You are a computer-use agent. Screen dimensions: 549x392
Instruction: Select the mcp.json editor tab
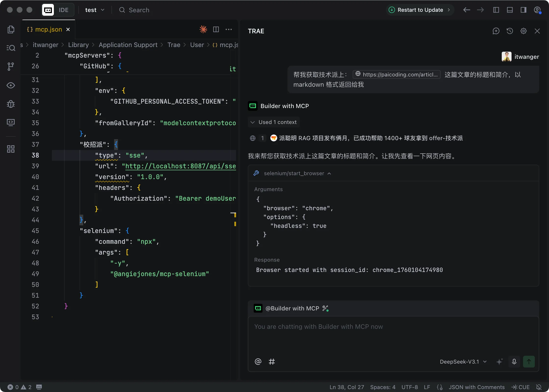coord(48,29)
